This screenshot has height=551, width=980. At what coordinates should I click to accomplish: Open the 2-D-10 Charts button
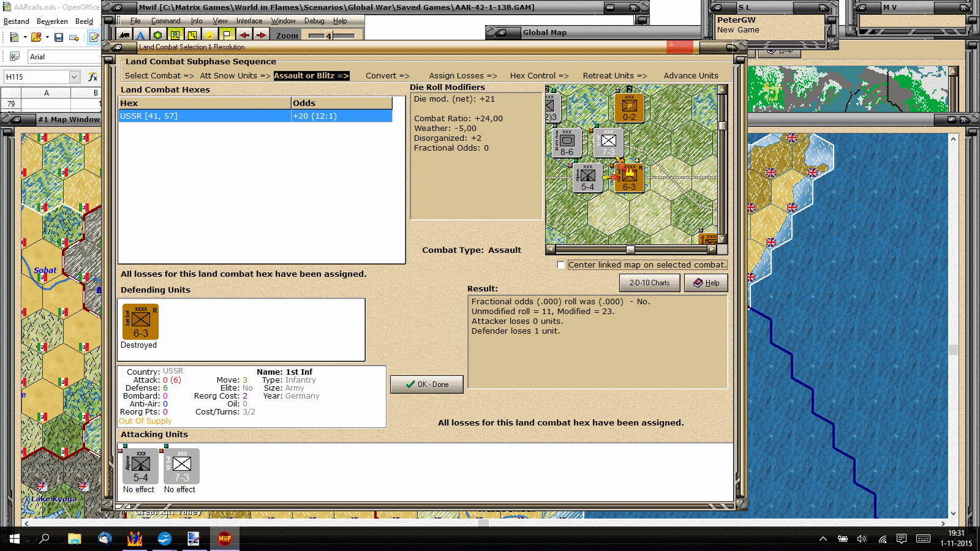coord(650,283)
